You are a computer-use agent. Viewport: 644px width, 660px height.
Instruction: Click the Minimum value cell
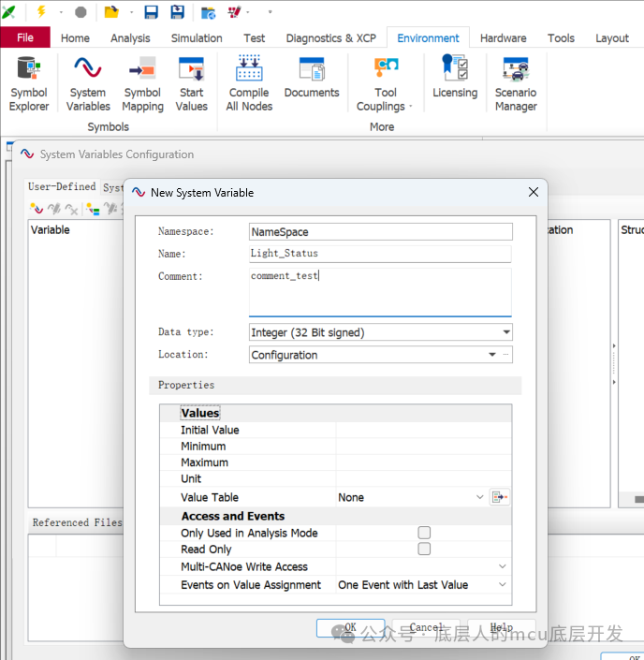(x=424, y=447)
